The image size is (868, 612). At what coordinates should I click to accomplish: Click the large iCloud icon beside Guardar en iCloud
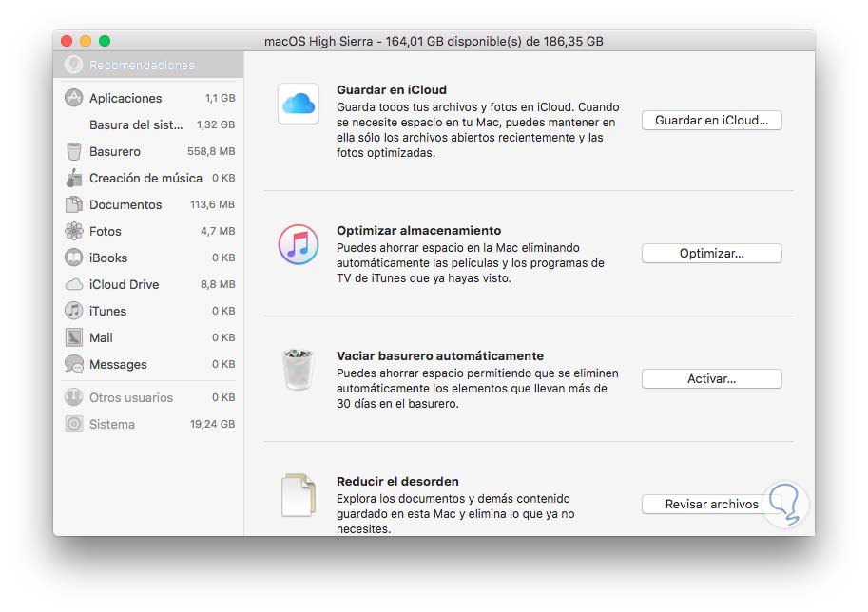[299, 104]
